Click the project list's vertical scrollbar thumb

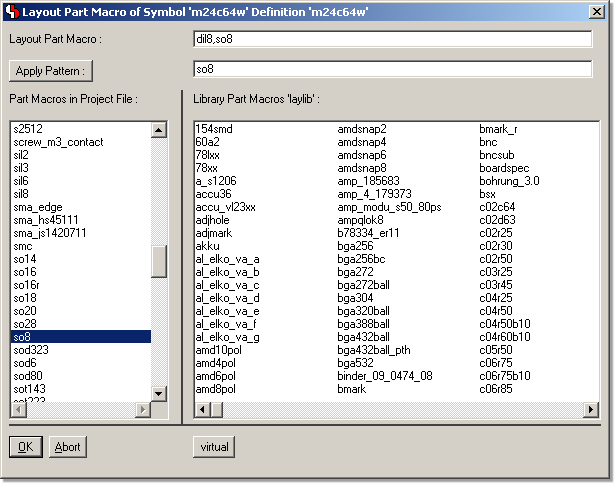coord(159,261)
